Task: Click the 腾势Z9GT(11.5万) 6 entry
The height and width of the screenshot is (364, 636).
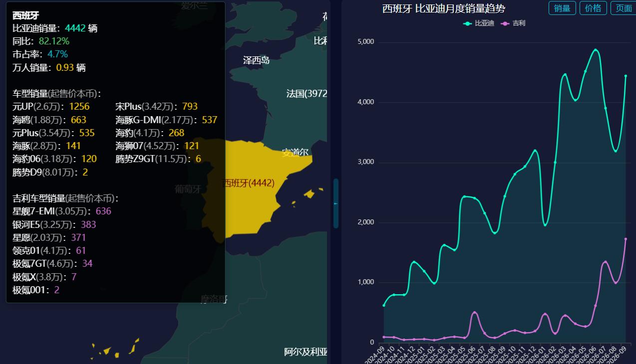Action: (158, 159)
